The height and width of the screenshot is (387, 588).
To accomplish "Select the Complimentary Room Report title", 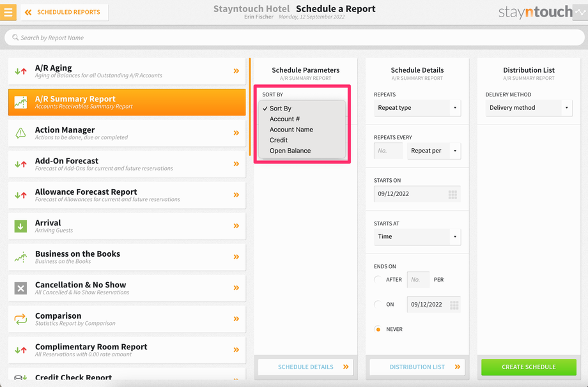I will pos(91,347).
